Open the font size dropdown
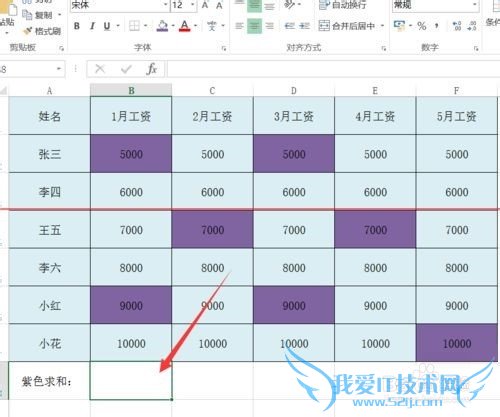The height and width of the screenshot is (417, 500). (193, 5)
